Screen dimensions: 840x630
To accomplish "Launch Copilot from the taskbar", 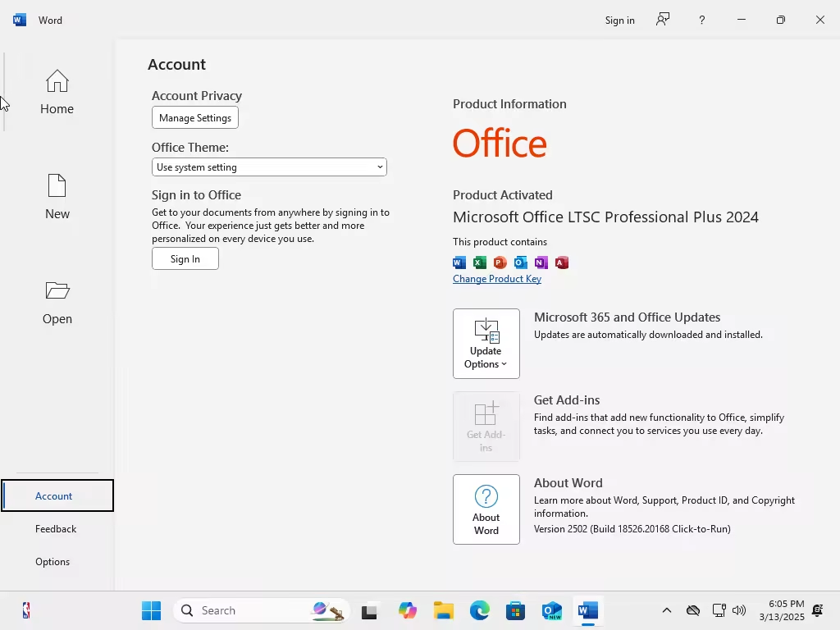I will (x=407, y=610).
